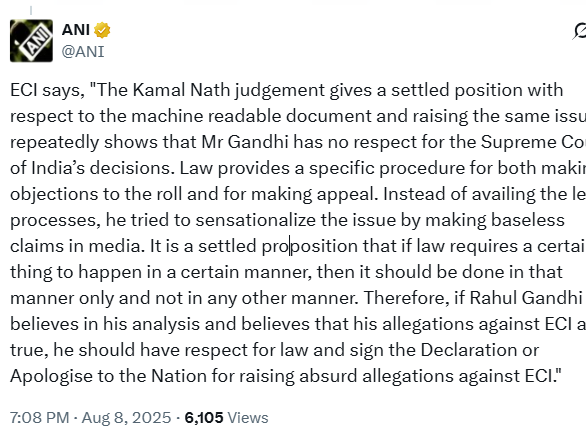Viewport: 586px width, 438px height.
Task: View the 6,105 Views count
Action: pyautogui.click(x=226, y=417)
